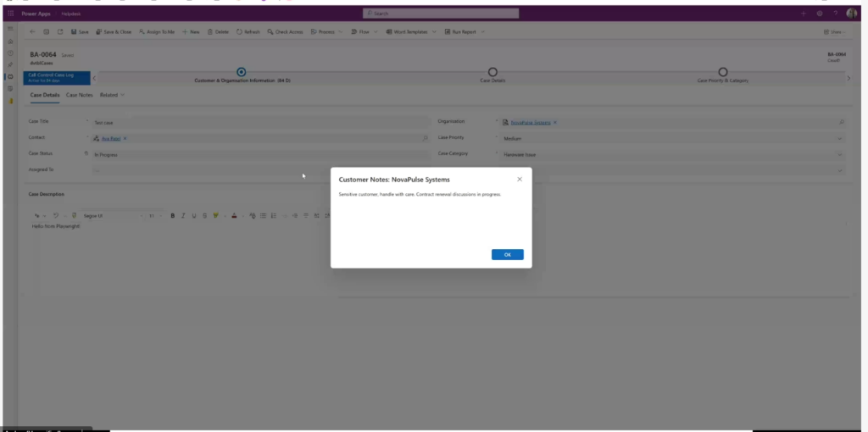
Task: Go to Home in left sidebar
Action: [10, 42]
